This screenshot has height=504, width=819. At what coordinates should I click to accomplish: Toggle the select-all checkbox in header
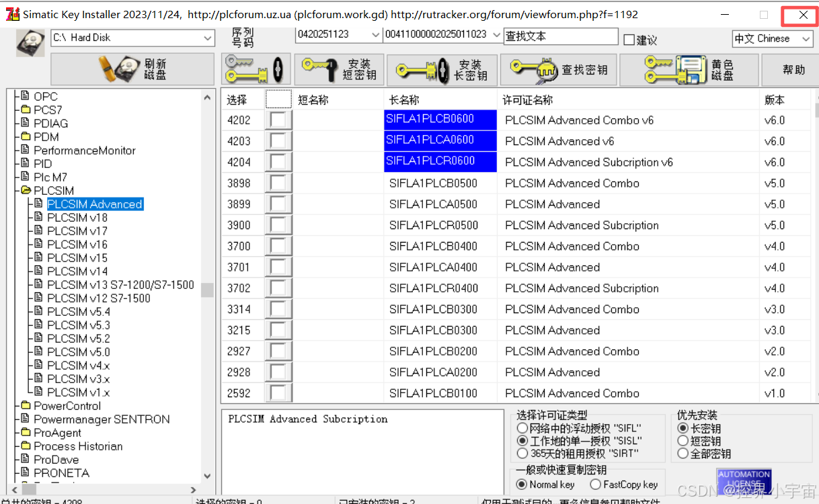click(278, 99)
